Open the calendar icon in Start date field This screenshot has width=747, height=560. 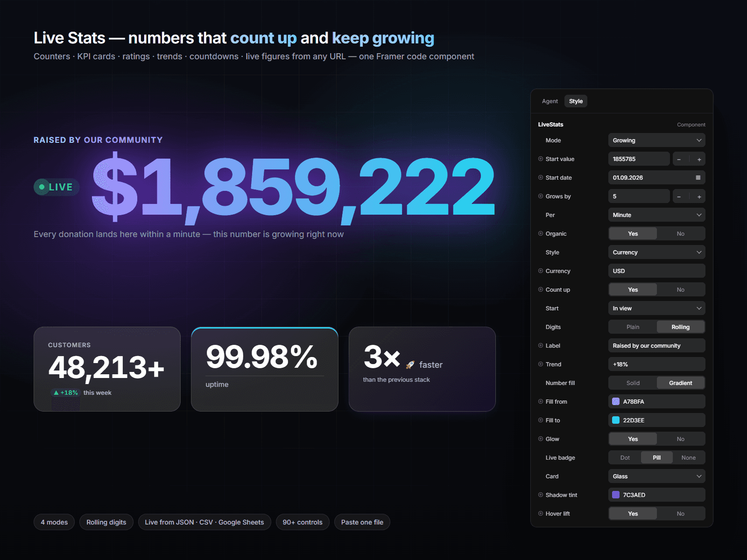[698, 177]
